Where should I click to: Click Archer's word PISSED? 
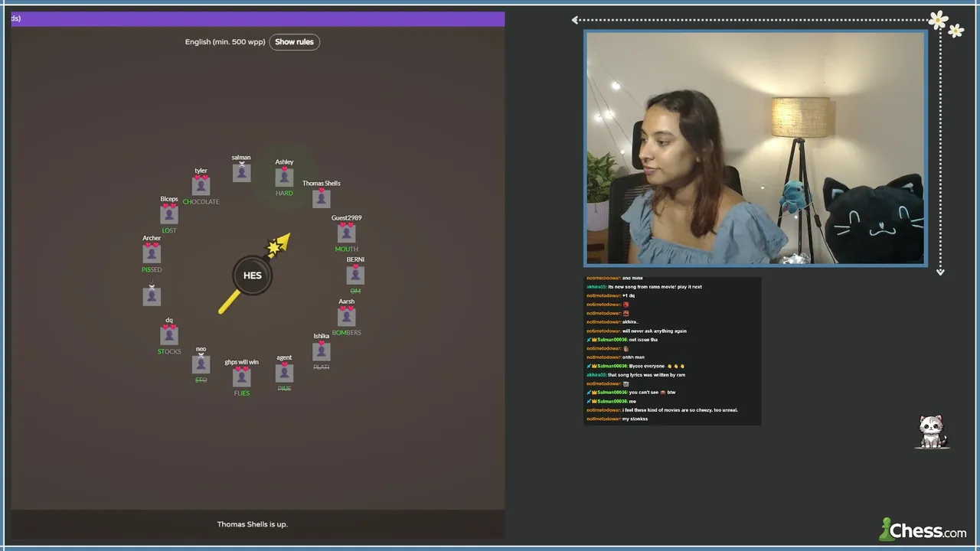coord(152,269)
